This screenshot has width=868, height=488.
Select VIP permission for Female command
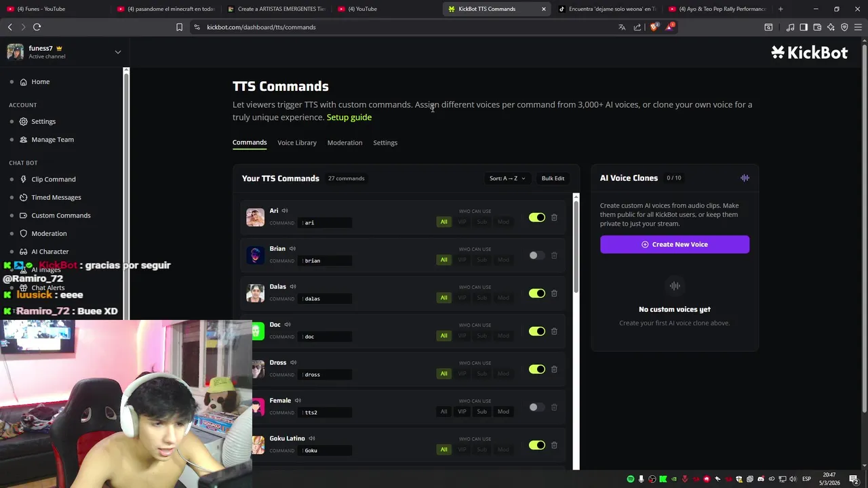[x=462, y=411]
